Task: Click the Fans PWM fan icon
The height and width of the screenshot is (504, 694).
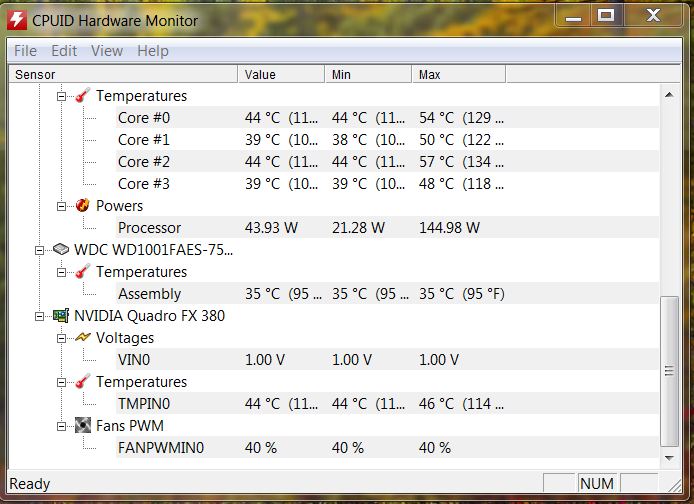Action: (x=82, y=425)
